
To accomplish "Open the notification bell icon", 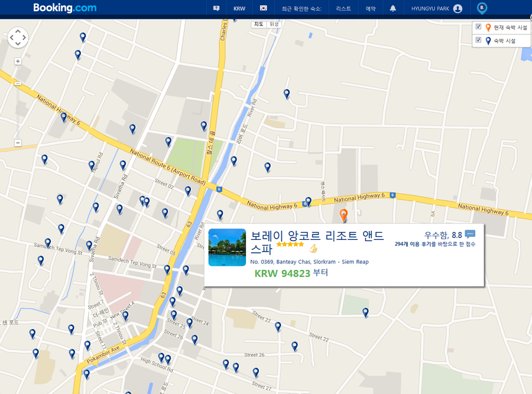I will tap(393, 8).
